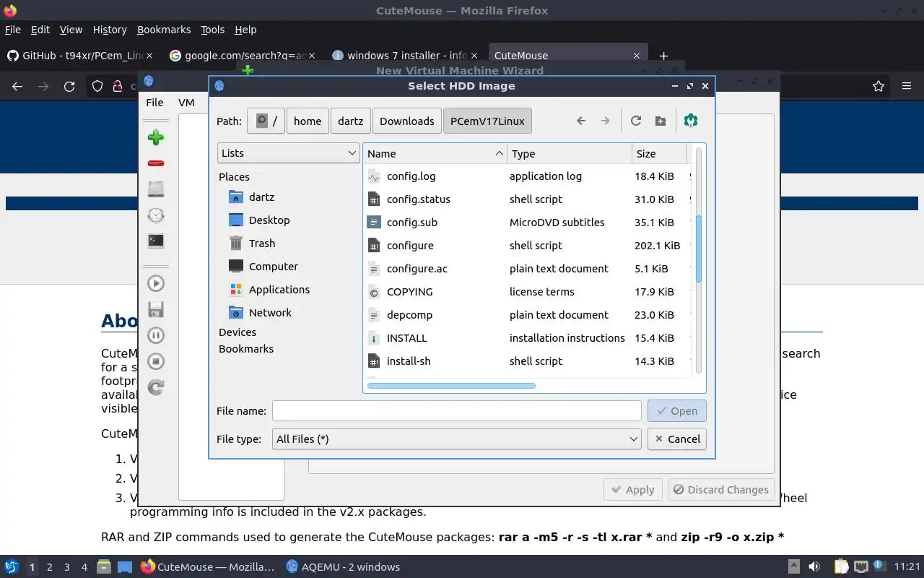Click the play start VM icon

coord(156,283)
